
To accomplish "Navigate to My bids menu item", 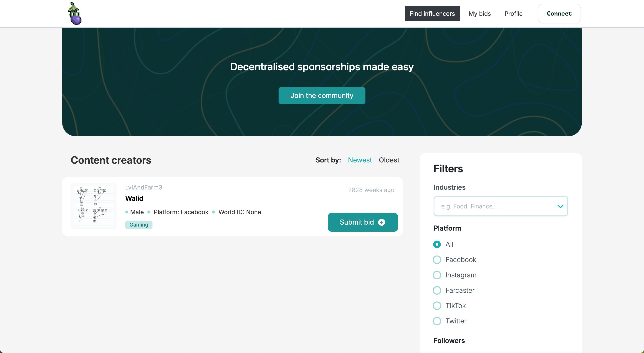I will [480, 13].
